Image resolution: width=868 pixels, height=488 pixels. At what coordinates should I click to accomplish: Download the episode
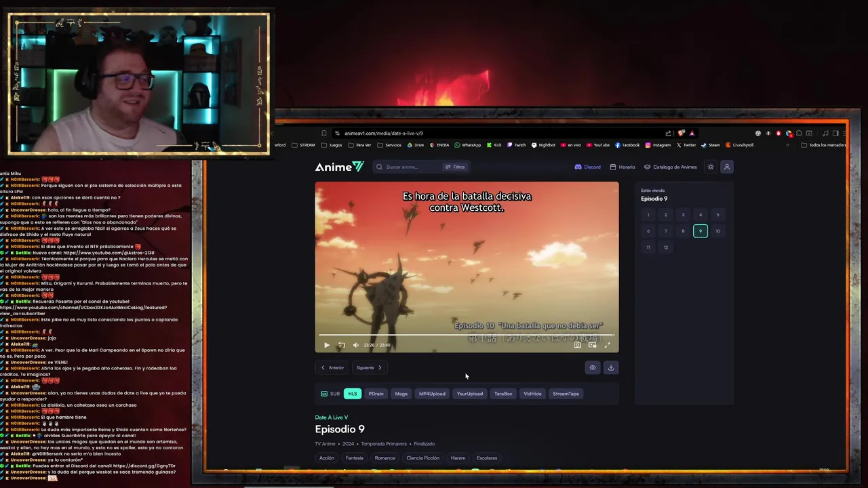(610, 367)
